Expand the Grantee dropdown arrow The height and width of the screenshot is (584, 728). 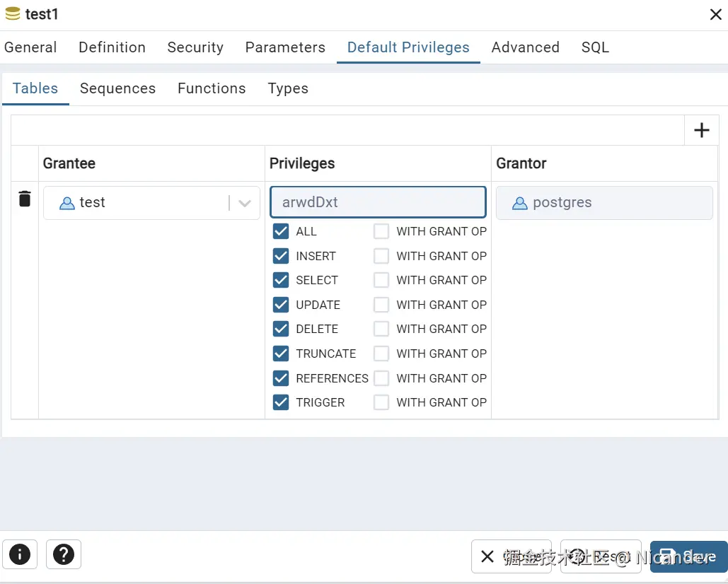click(245, 203)
